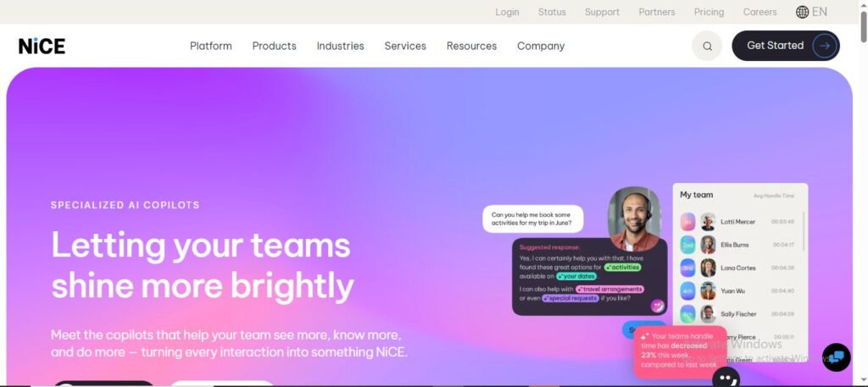The width and height of the screenshot is (868, 387).
Task: Expand the Platform menu
Action: coord(211,46)
